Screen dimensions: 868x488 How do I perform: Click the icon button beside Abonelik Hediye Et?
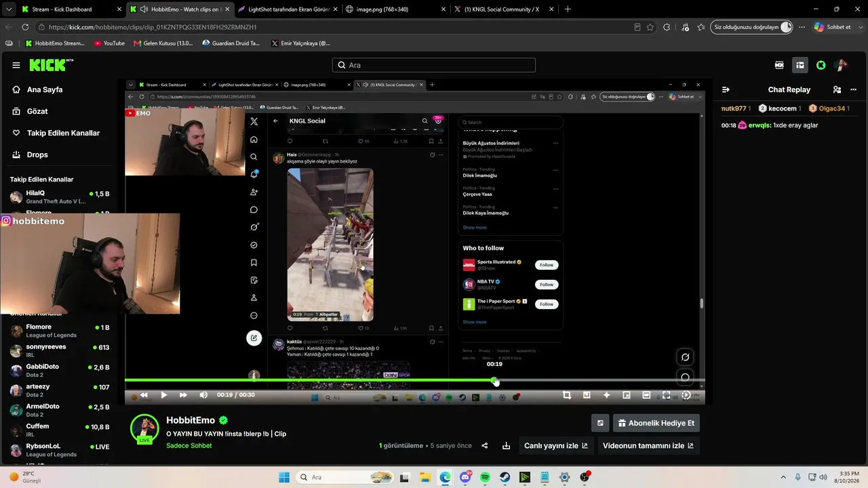pos(600,423)
